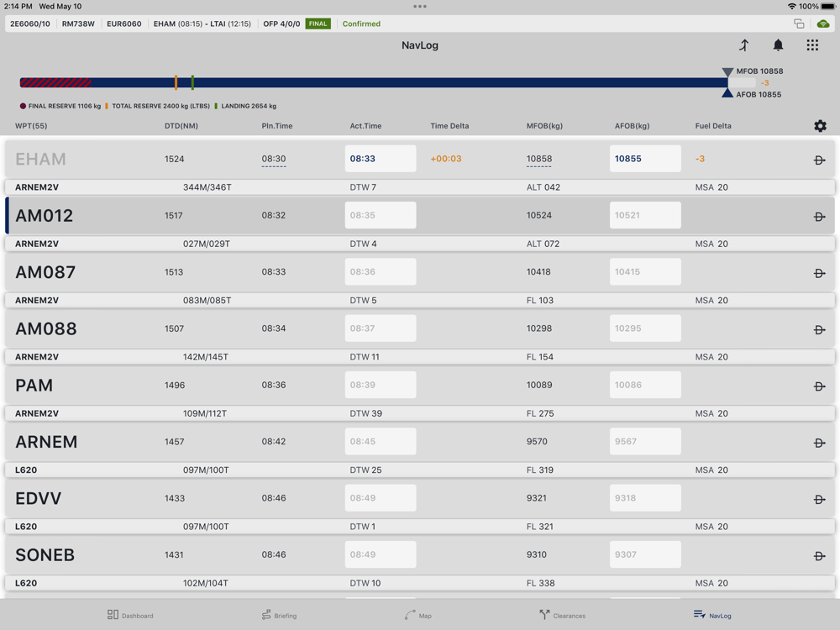
Task: Tap SONEB AFOB field 9307
Action: pos(645,554)
